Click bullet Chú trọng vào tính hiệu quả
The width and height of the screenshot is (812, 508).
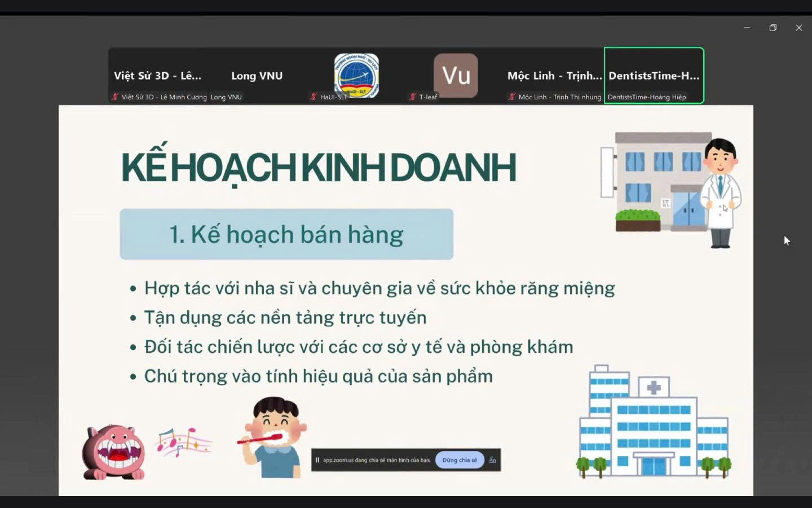[x=319, y=376]
